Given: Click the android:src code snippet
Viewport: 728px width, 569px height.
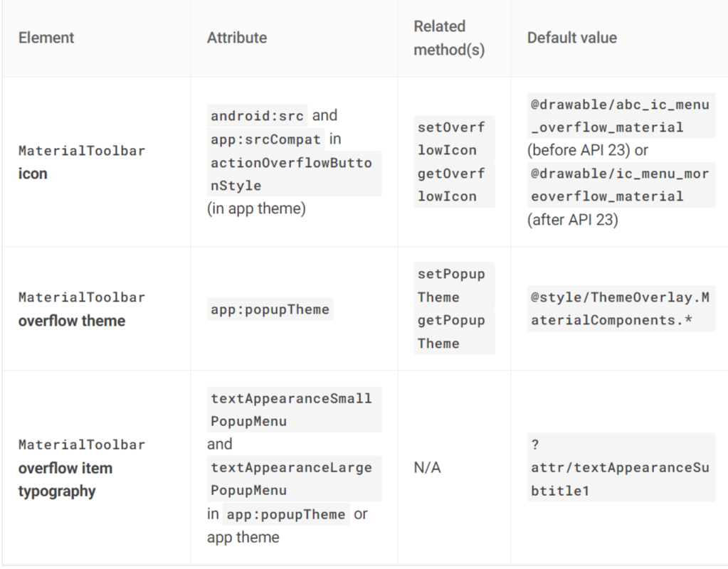Looking at the screenshot, I should click(258, 116).
